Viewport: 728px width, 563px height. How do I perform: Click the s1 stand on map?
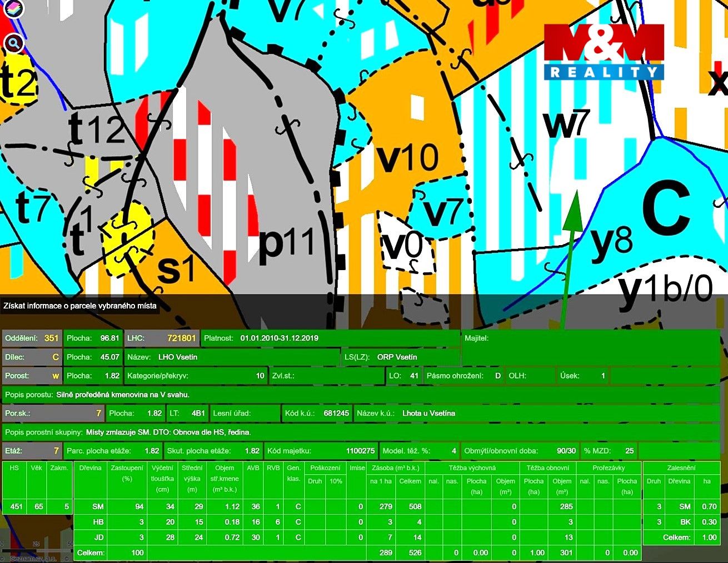(176, 268)
